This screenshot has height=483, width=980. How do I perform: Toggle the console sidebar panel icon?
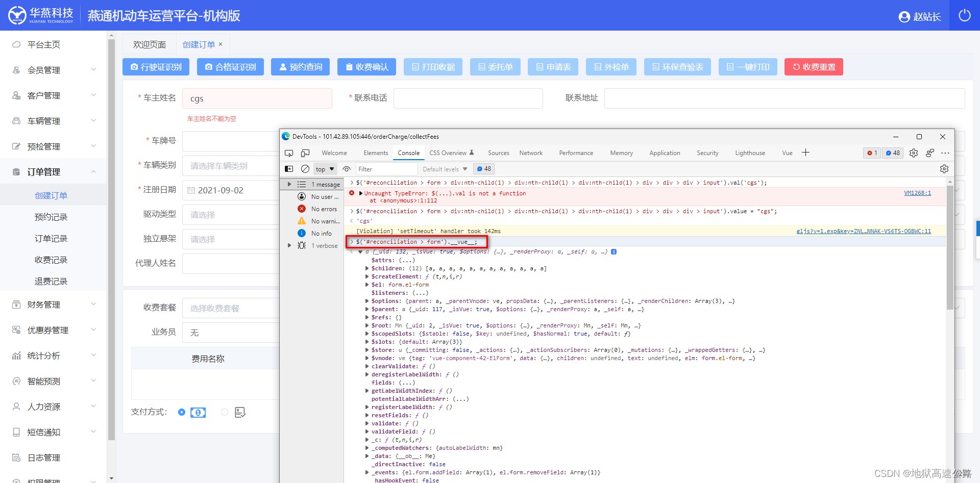pyautogui.click(x=289, y=169)
